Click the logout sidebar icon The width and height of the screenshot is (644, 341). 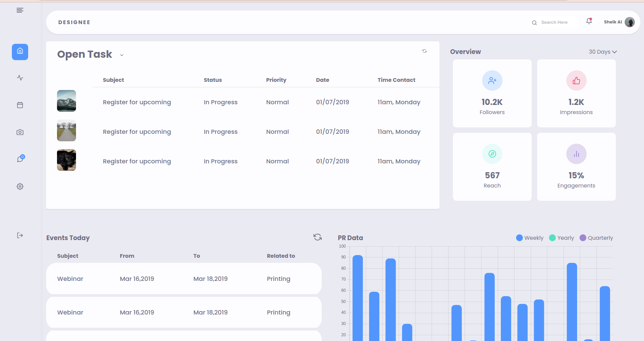pos(20,235)
